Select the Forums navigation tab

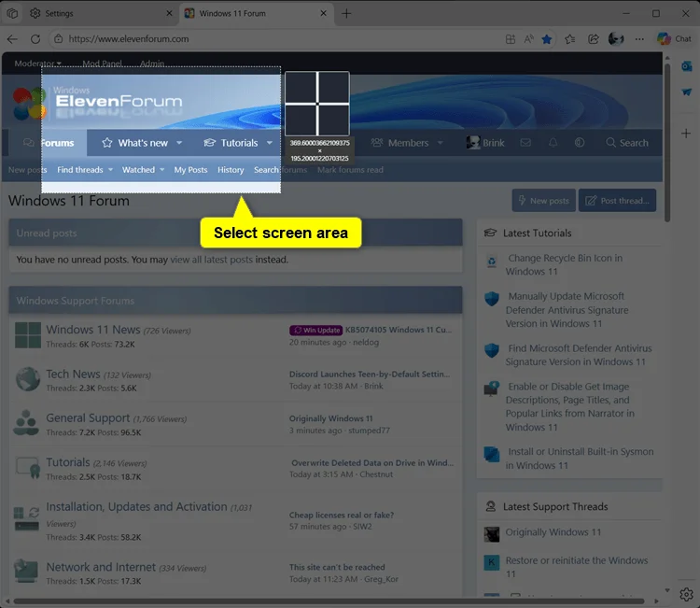(x=49, y=143)
